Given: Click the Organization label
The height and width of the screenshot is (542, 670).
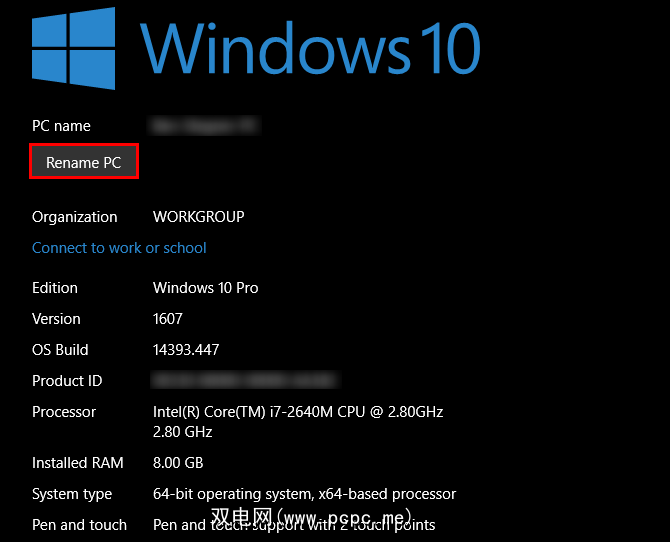Looking at the screenshot, I should [x=75, y=217].
